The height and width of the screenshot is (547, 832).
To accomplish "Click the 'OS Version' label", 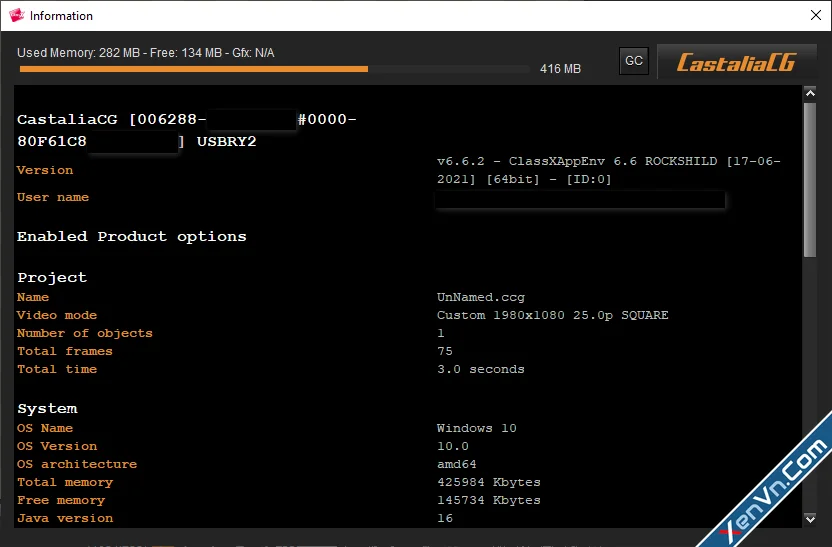I will [x=57, y=446].
